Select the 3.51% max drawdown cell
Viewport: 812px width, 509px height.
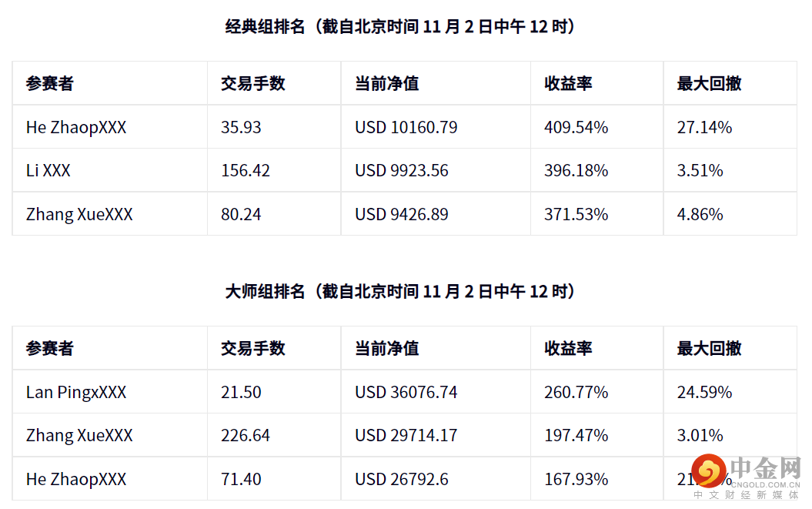[x=700, y=171]
